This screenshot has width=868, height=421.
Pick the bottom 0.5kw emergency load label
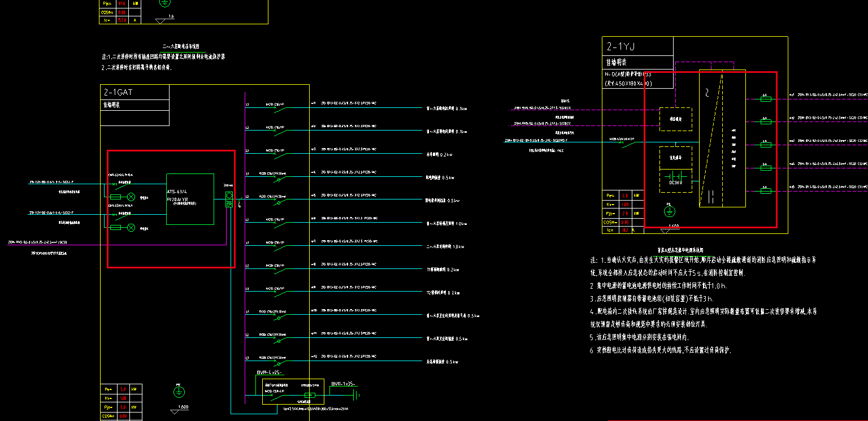442,362
